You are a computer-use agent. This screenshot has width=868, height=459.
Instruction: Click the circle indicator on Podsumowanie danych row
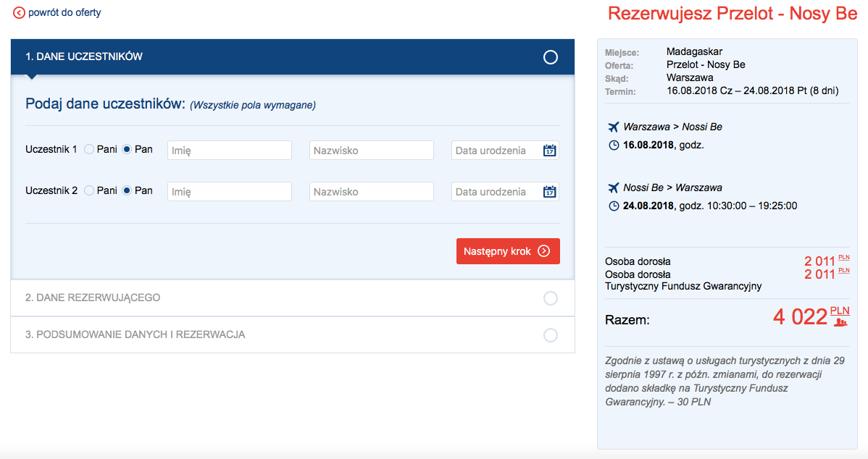pyautogui.click(x=550, y=335)
